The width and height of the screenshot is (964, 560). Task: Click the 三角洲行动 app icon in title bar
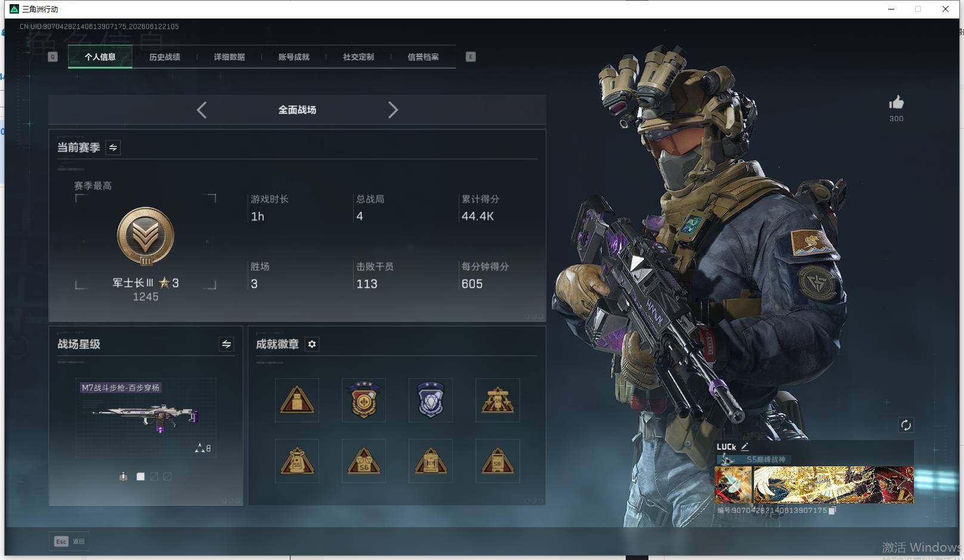click(14, 9)
